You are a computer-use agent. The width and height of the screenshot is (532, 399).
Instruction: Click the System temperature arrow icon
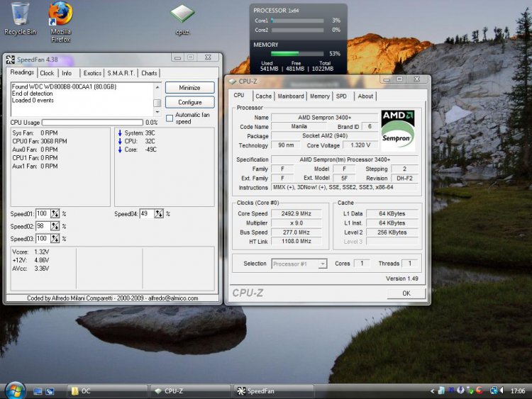click(x=120, y=133)
